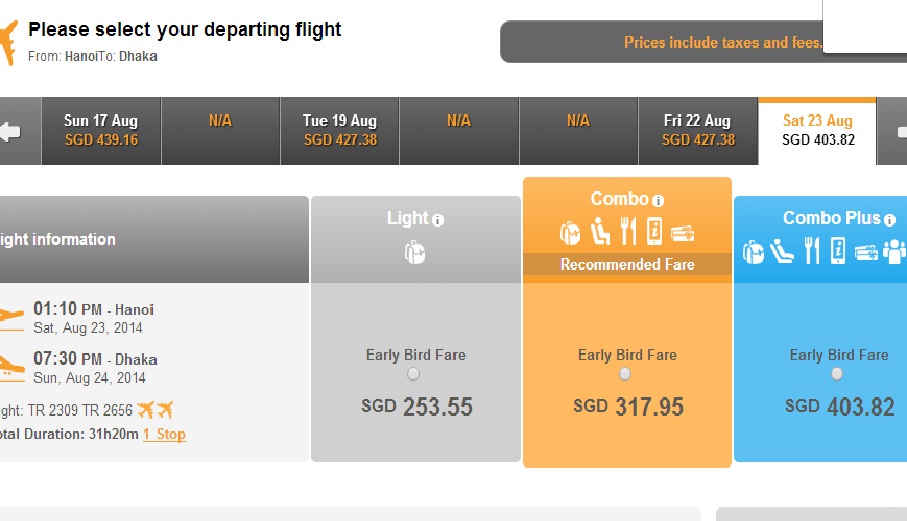Open the 1 Stop details link
Screen dimensions: 907x521
(x=164, y=434)
